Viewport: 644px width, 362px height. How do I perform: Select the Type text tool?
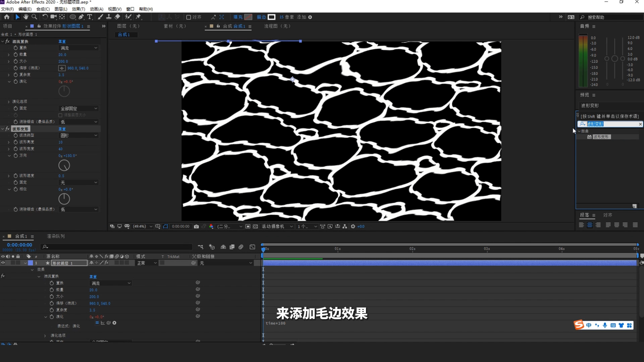coord(90,17)
